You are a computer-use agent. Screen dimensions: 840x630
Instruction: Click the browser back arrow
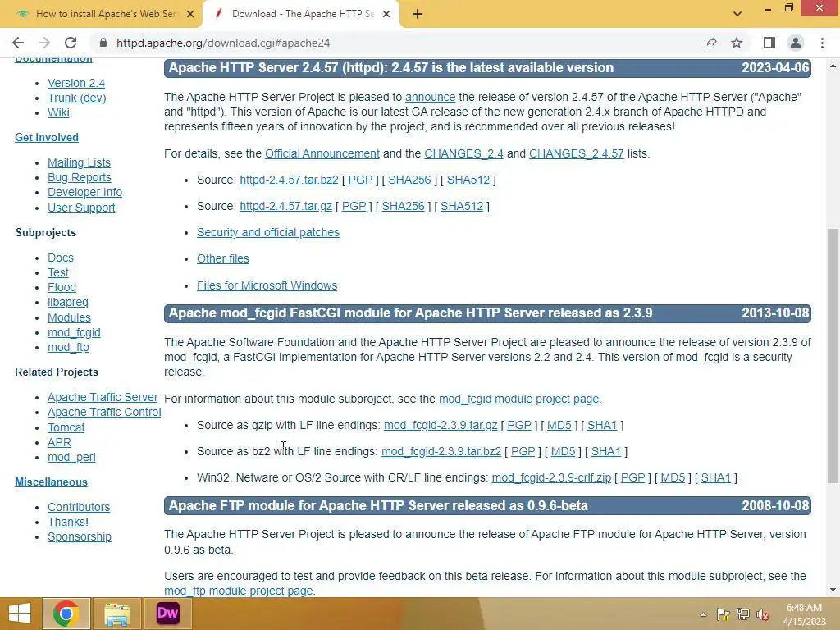click(18, 43)
